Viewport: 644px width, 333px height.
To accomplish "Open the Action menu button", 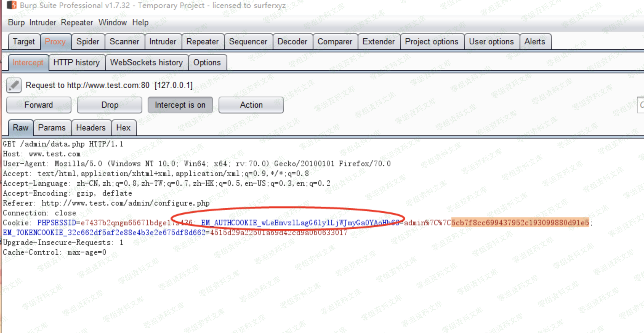I will click(x=251, y=105).
